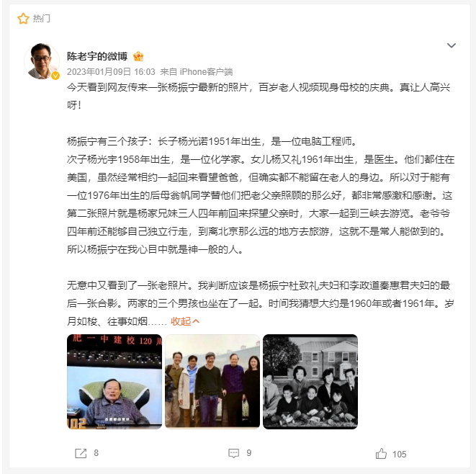Open the comments speech bubble icon

[x=233, y=453]
